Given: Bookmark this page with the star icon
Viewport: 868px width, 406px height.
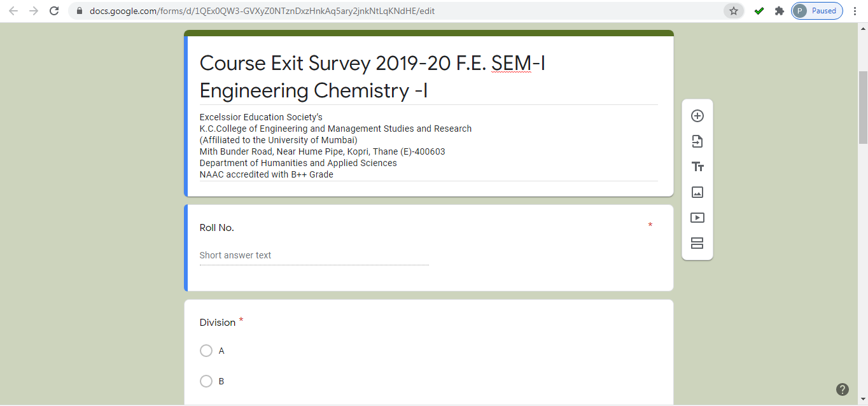Looking at the screenshot, I should (x=734, y=11).
